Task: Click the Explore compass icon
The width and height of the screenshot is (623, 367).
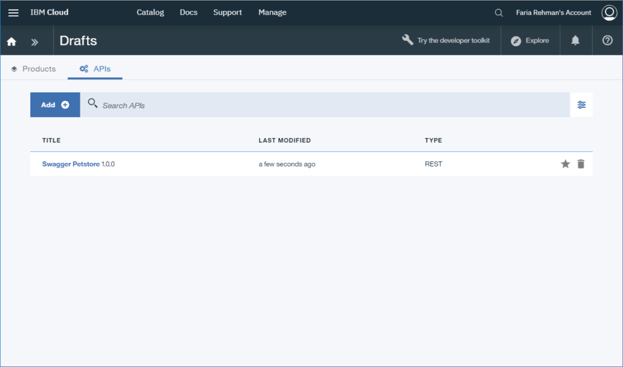Action: point(516,41)
